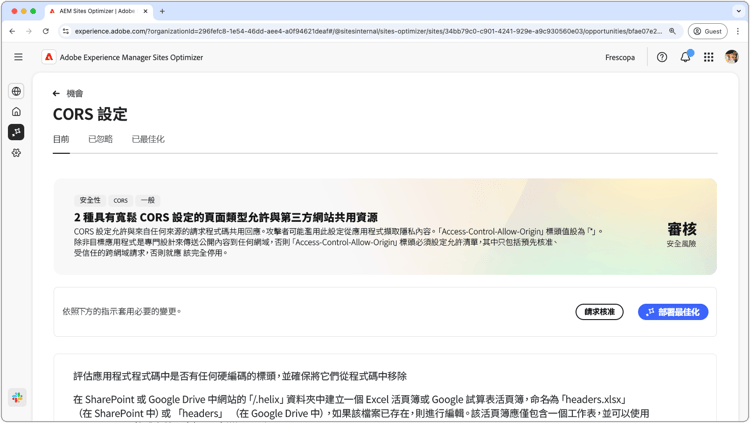Image resolution: width=750 pixels, height=423 pixels.
Task: Open a new browser tab
Action: [x=162, y=11]
